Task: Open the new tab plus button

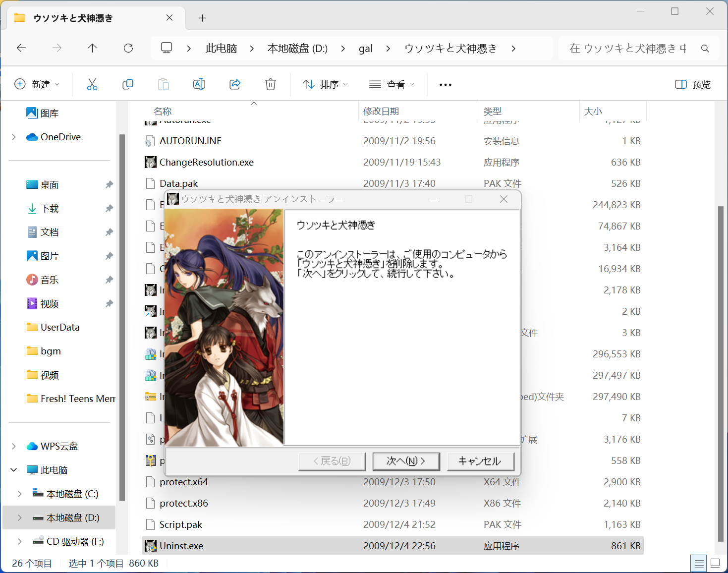Action: click(x=202, y=18)
